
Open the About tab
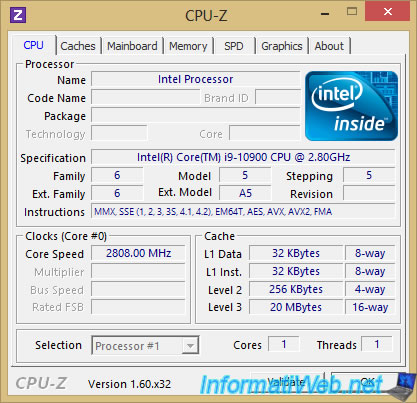[x=329, y=46]
